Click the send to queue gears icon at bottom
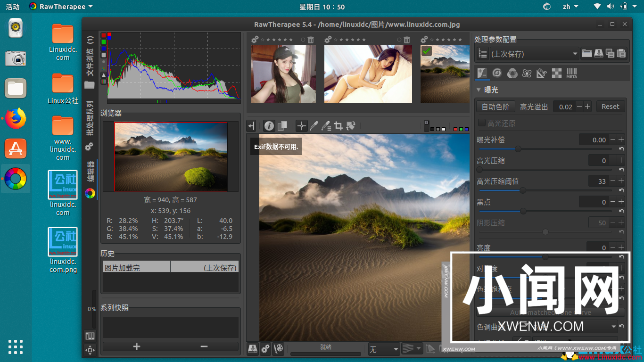The width and height of the screenshot is (644, 362). click(265, 348)
